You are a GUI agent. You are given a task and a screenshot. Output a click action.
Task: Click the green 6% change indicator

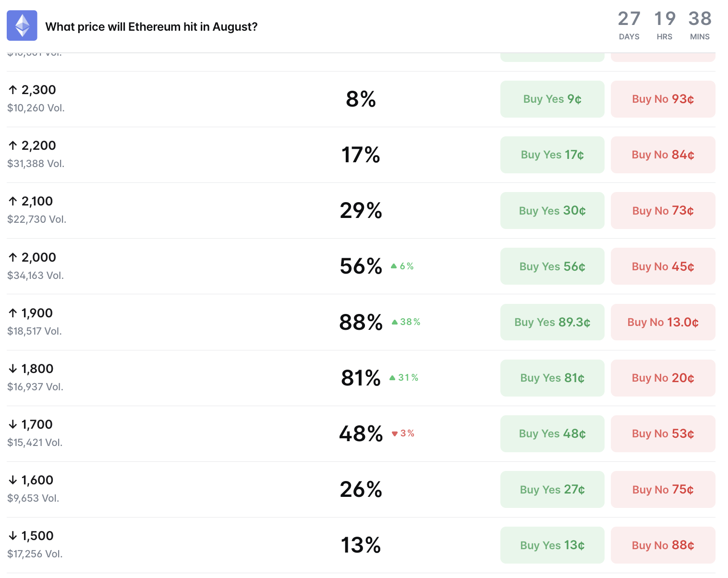[x=402, y=266]
